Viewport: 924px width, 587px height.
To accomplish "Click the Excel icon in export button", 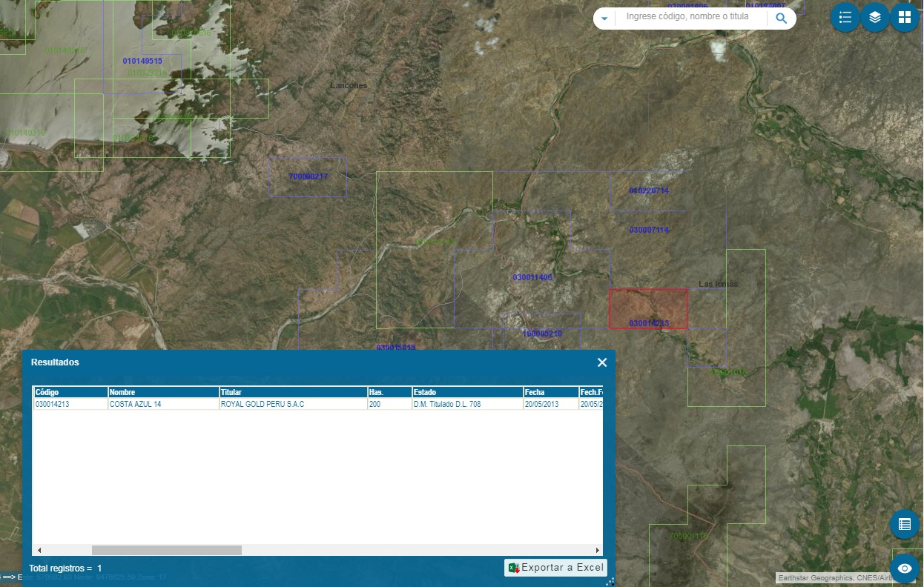I will (x=514, y=568).
